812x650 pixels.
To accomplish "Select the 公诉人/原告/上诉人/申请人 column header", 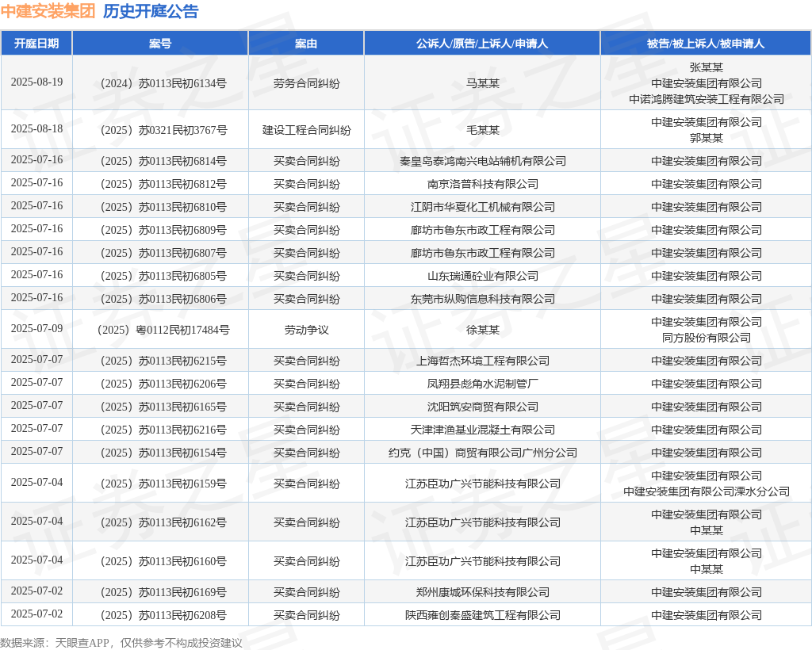I will pyautogui.click(x=482, y=44).
